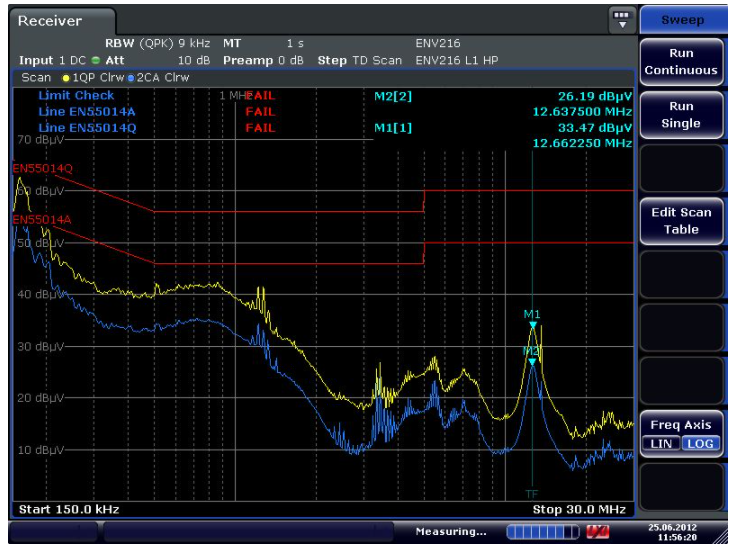This screenshot has height=544, width=737.
Task: Switch frequency axis to LIN
Action: click(x=661, y=443)
